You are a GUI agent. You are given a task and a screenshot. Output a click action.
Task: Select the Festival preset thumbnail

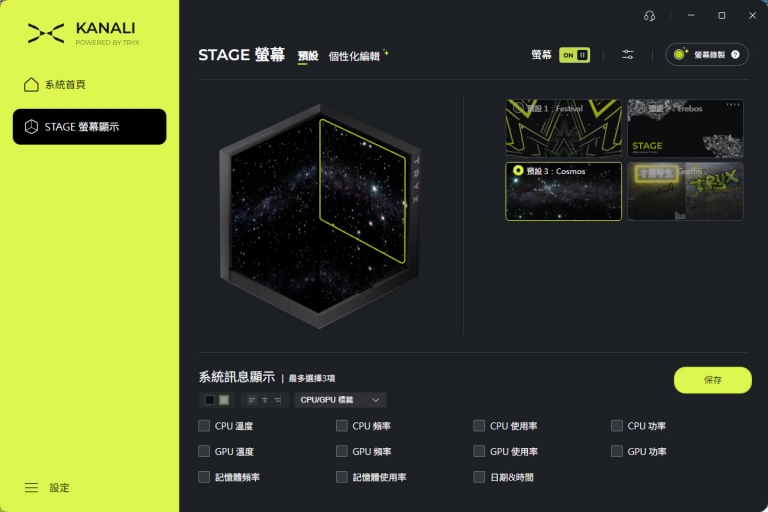[564, 128]
